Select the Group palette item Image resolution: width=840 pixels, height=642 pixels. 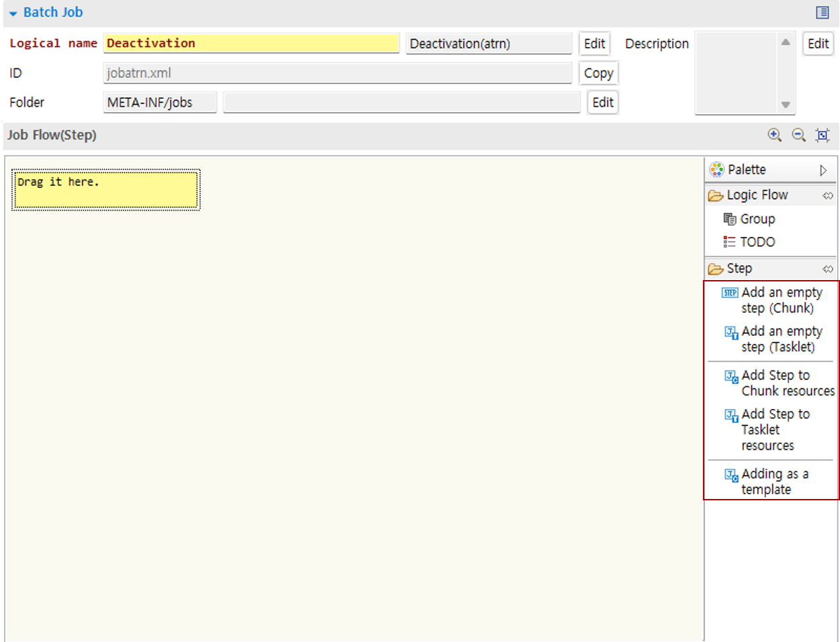757,219
